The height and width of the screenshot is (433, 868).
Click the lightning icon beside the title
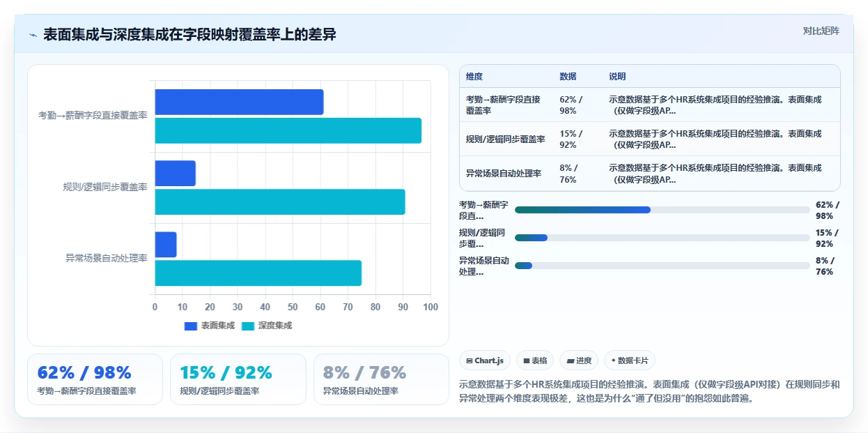coord(33,35)
